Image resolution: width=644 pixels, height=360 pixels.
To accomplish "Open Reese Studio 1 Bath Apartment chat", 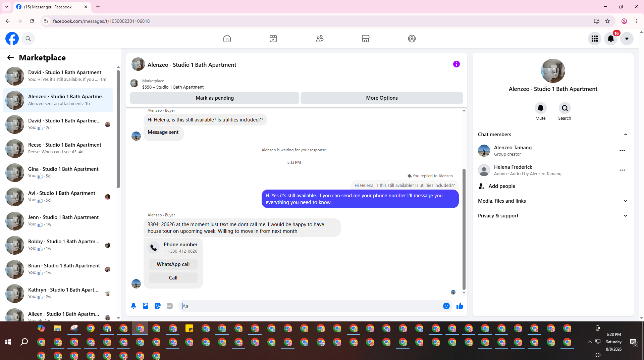I will click(58, 149).
